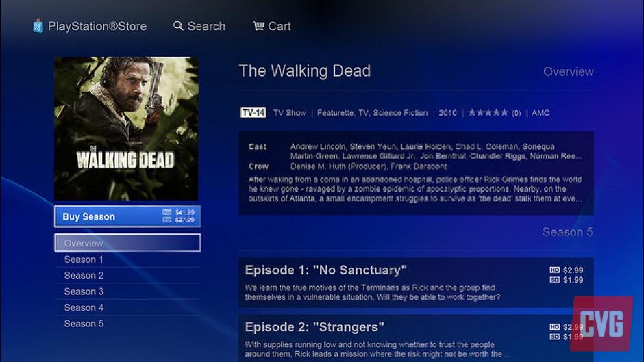This screenshot has width=644, height=362.
Task: Click The Walking Dead cover art thumbnail
Action: coord(126,129)
